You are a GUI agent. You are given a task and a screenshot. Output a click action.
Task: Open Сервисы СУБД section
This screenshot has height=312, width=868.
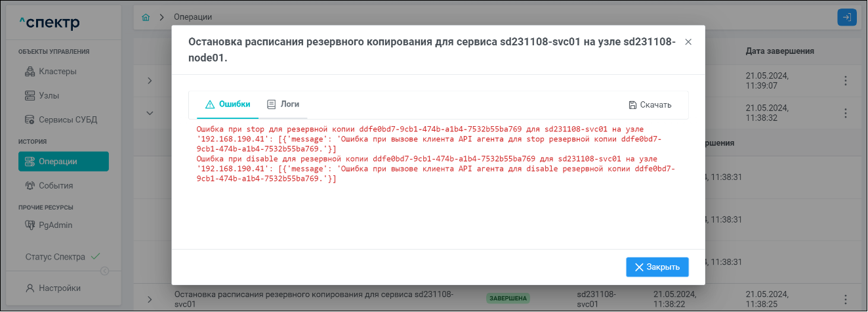63,120
